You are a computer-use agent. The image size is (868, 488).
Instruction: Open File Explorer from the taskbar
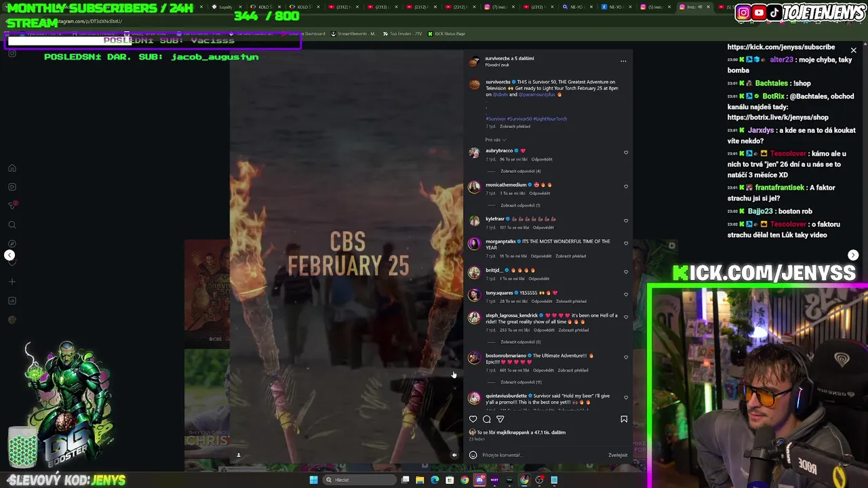coord(420,480)
